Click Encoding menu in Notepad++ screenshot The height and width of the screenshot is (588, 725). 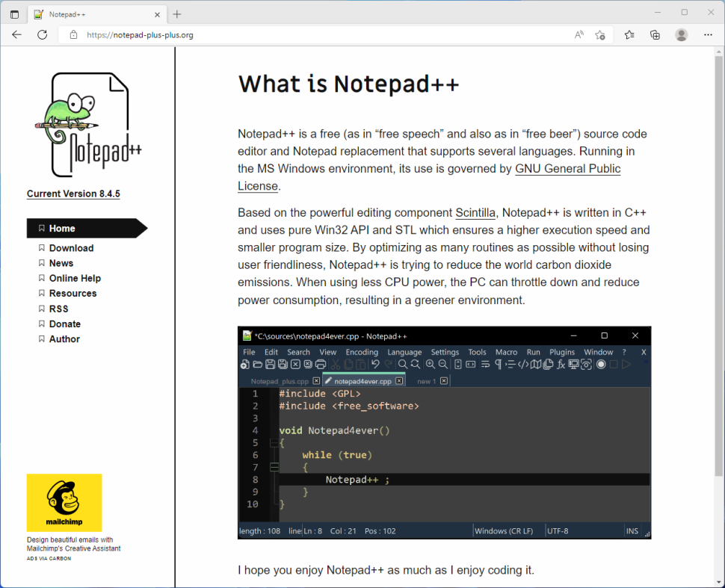362,352
